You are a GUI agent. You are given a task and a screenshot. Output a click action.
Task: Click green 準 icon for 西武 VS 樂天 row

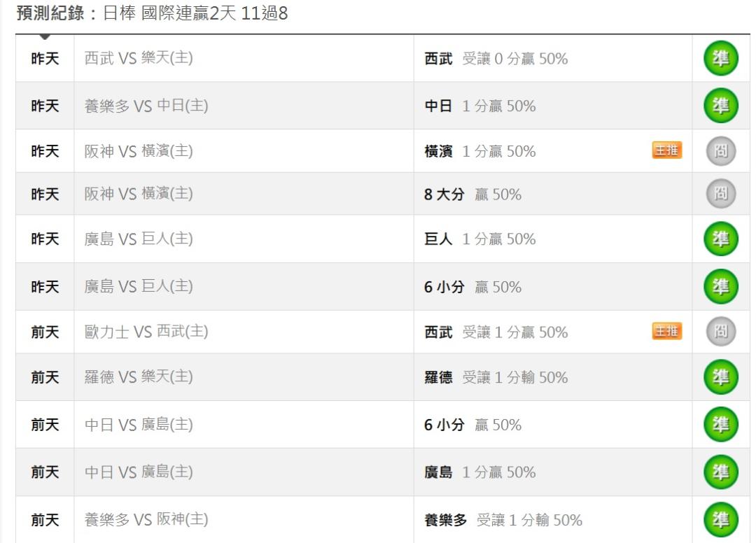pos(721,58)
